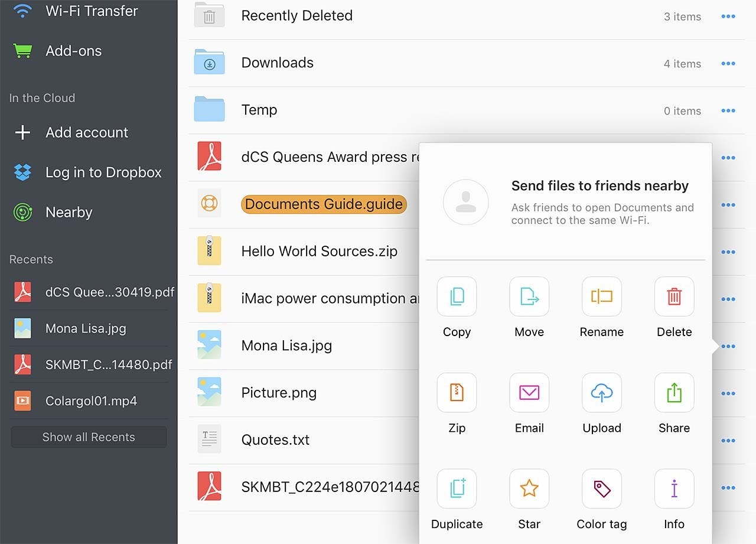Compress the file with the Zip icon

click(x=457, y=392)
